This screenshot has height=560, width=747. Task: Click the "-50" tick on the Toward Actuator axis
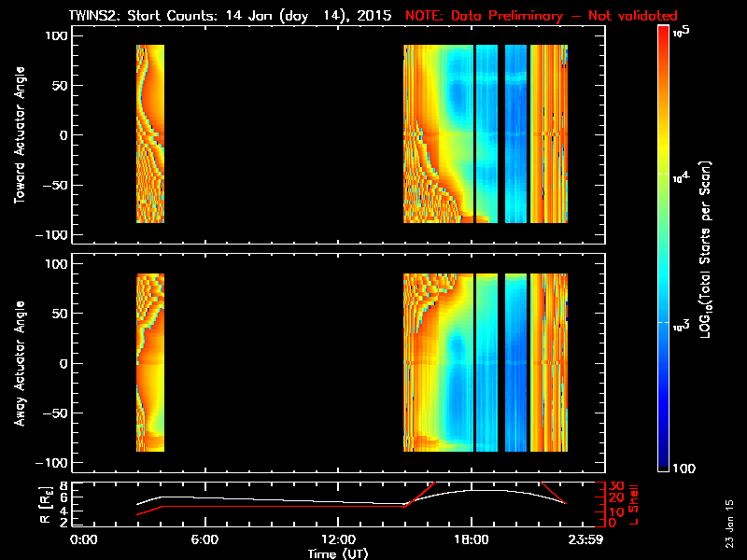click(55, 185)
